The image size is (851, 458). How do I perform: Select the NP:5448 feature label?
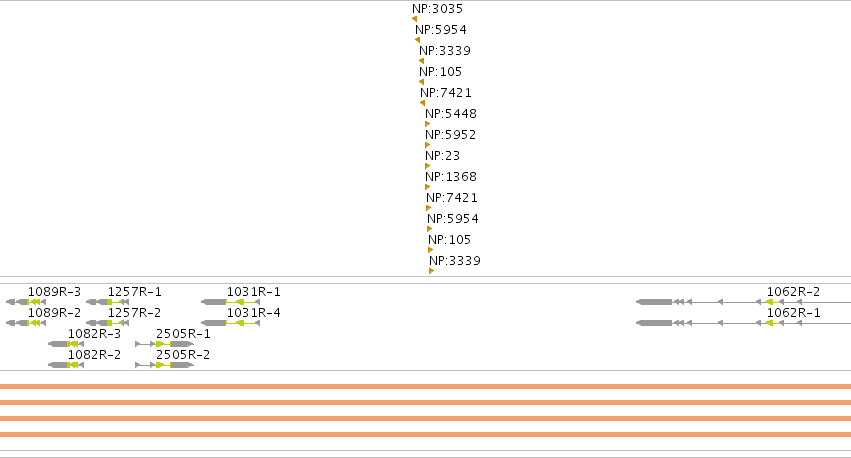(x=451, y=114)
